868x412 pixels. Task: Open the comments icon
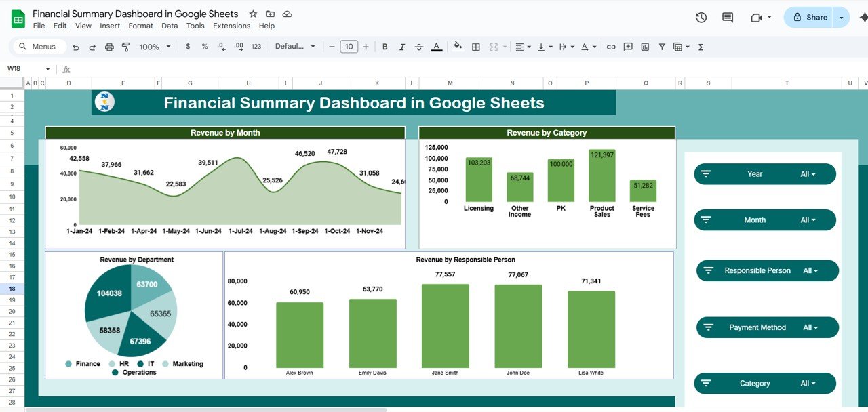[728, 18]
